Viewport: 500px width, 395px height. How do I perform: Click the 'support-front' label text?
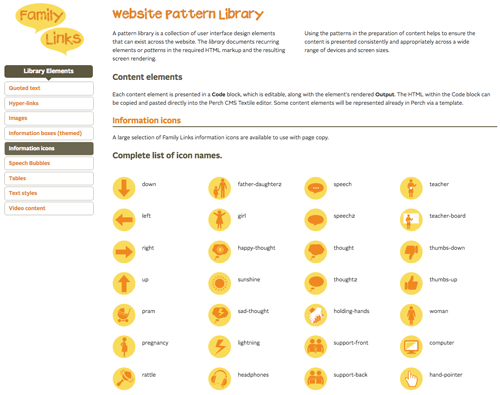(351, 343)
